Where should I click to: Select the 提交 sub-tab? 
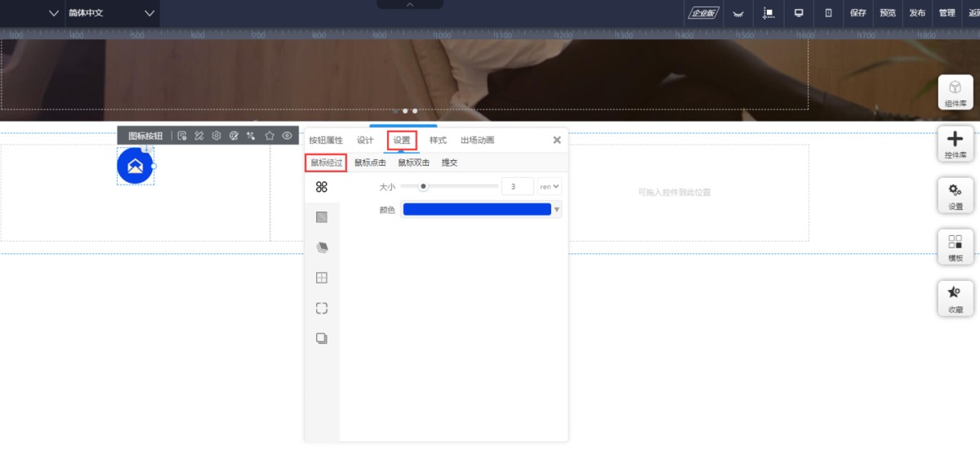pos(449,163)
